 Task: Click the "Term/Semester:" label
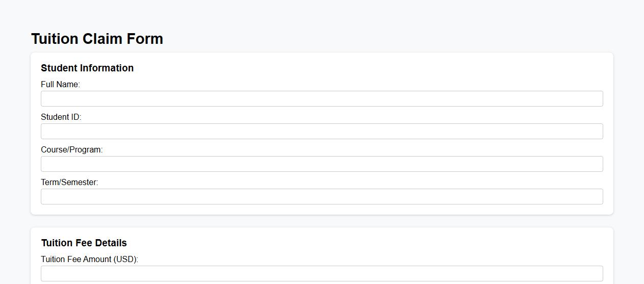[x=69, y=183]
